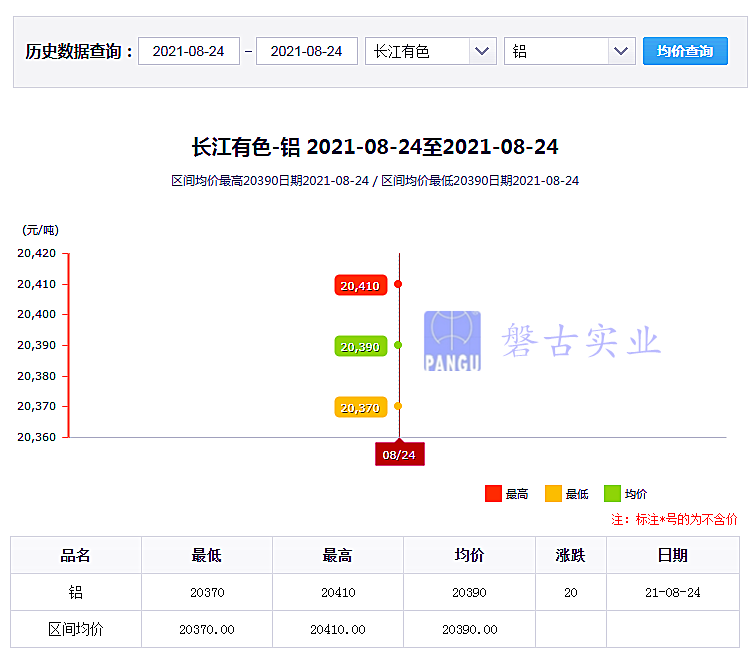The image size is (751, 662).
Task: Click the 21-08-24 date cell
Action: pos(673,592)
